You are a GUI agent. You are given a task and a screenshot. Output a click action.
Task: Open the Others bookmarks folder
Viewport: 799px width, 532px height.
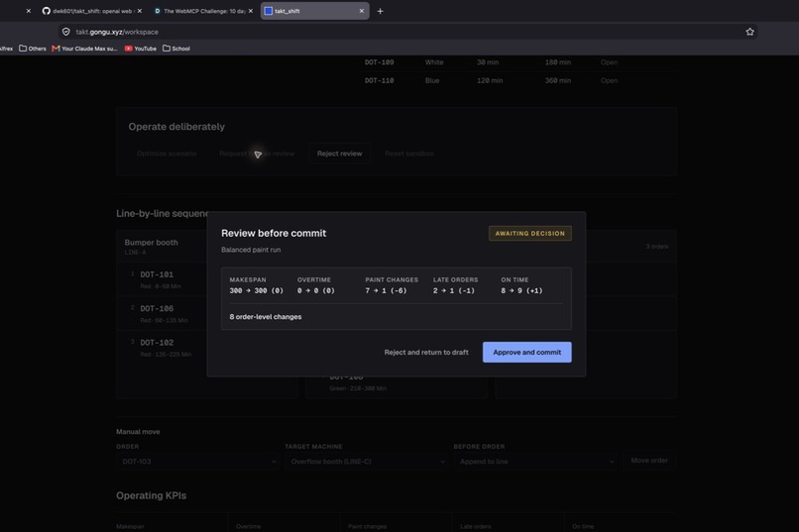tap(32, 49)
